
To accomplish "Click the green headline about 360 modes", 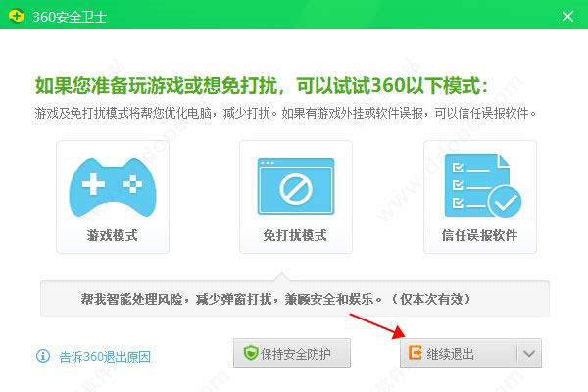I will point(261,85).
